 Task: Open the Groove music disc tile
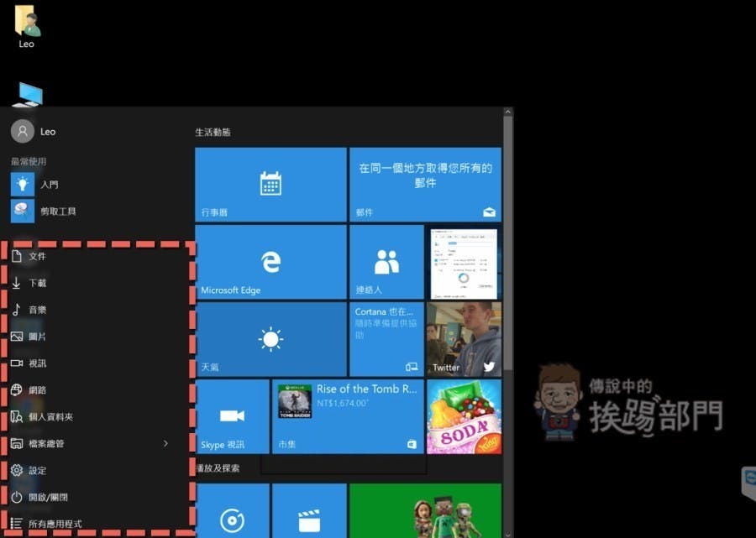pyautogui.click(x=232, y=510)
